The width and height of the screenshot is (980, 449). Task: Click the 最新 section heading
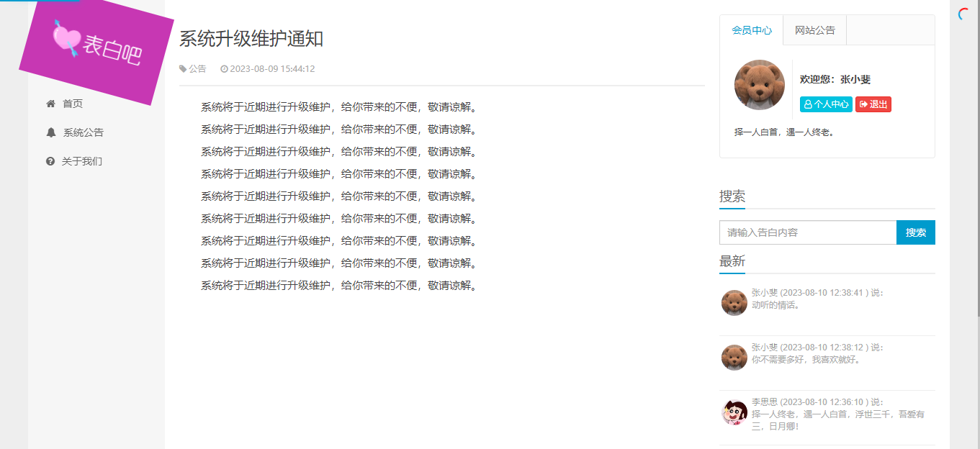(x=732, y=261)
